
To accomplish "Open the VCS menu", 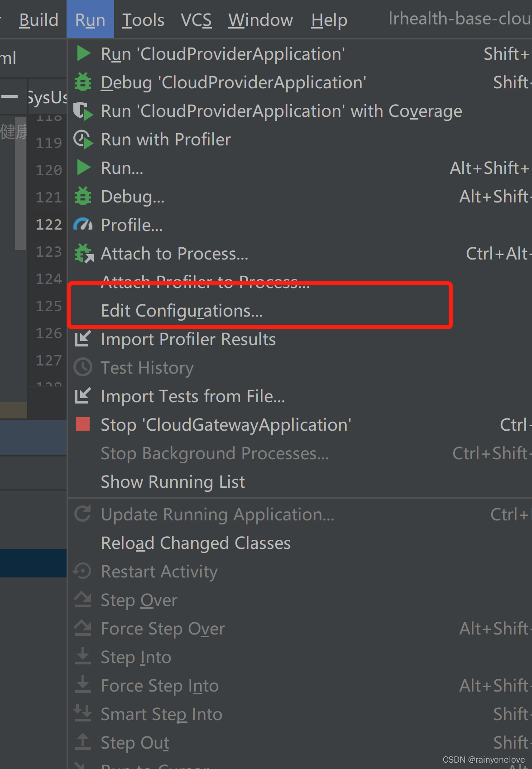I will 196,20.
